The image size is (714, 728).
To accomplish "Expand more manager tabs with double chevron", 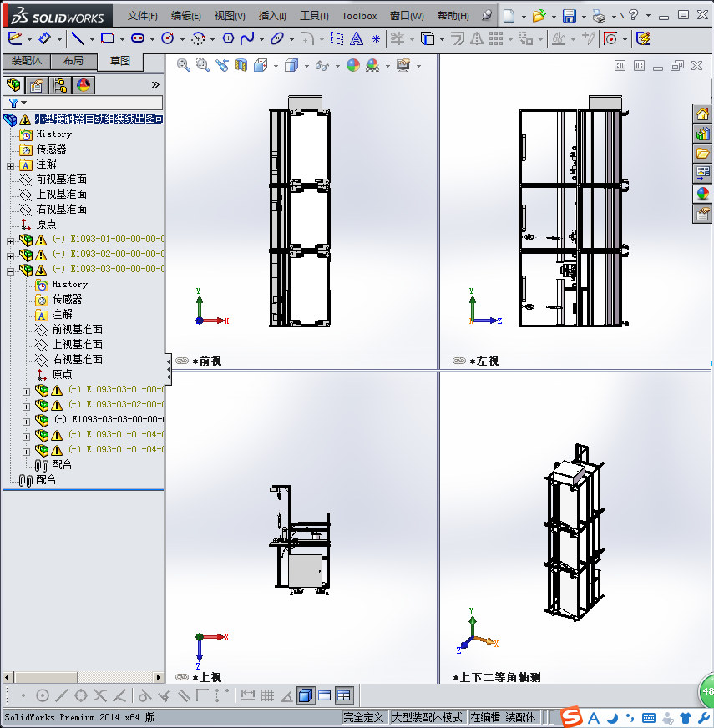I will (x=155, y=84).
